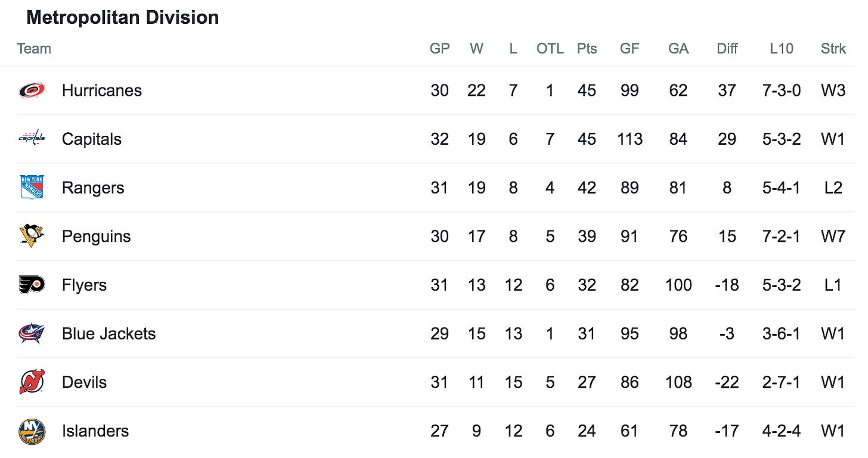Click the Strk column header
Viewport: 868px width, 458px height.
tap(833, 49)
